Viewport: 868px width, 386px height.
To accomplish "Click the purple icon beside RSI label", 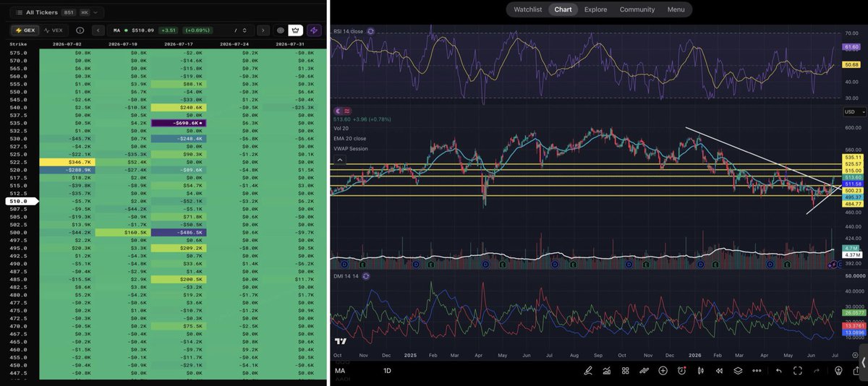I will pos(371,32).
